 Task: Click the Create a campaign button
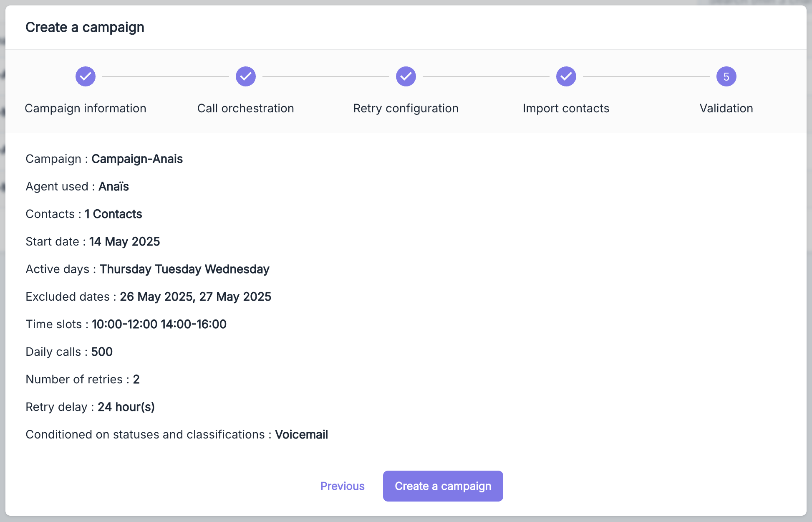(x=443, y=486)
